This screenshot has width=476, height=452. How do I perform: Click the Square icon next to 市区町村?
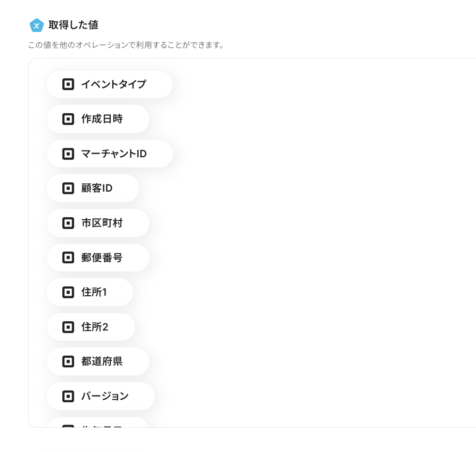[68, 223]
